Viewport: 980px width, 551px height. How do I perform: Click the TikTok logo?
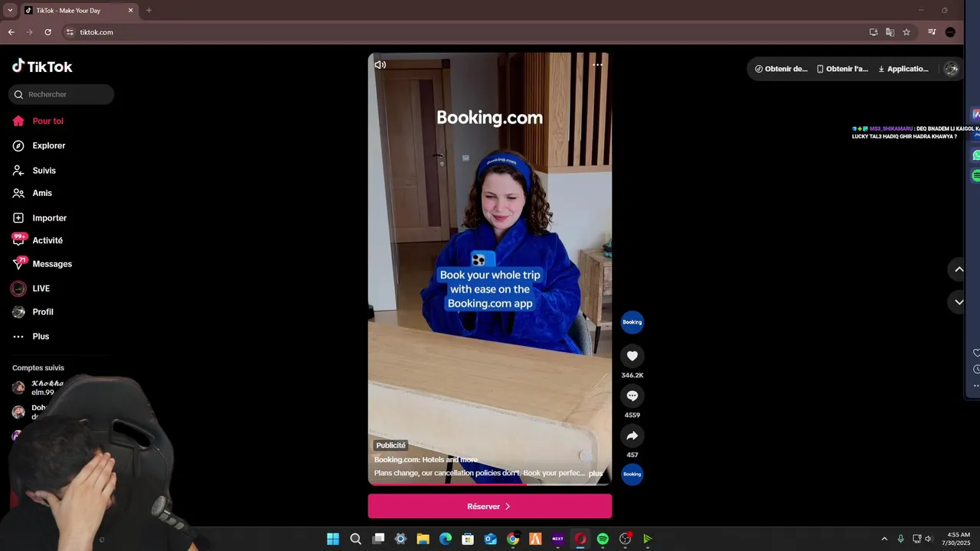42,67
